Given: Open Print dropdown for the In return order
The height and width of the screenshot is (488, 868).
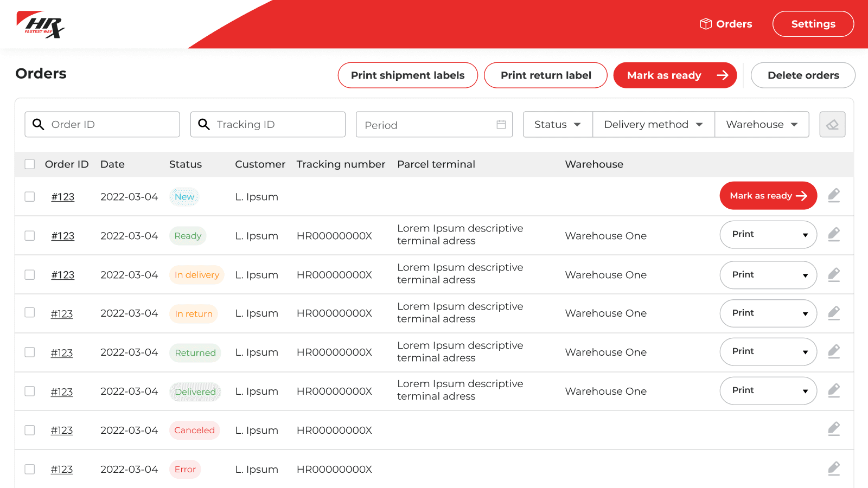Looking at the screenshot, I should 768,313.
